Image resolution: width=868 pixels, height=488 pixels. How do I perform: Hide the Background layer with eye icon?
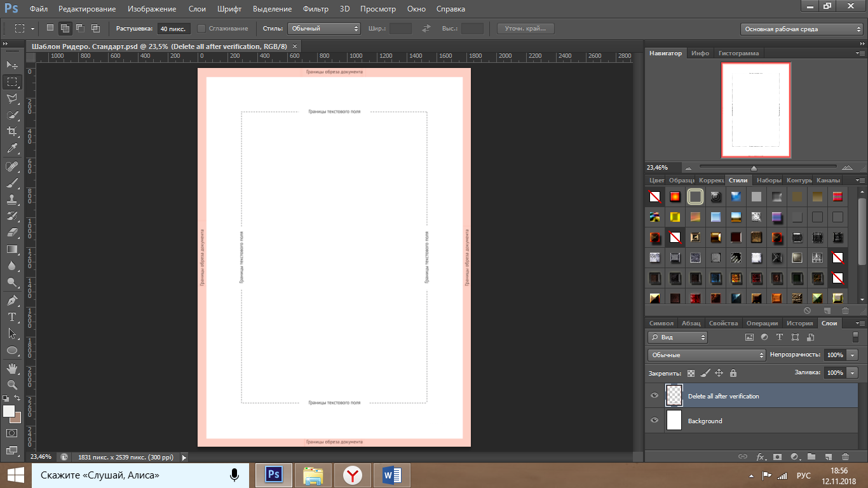click(x=654, y=421)
